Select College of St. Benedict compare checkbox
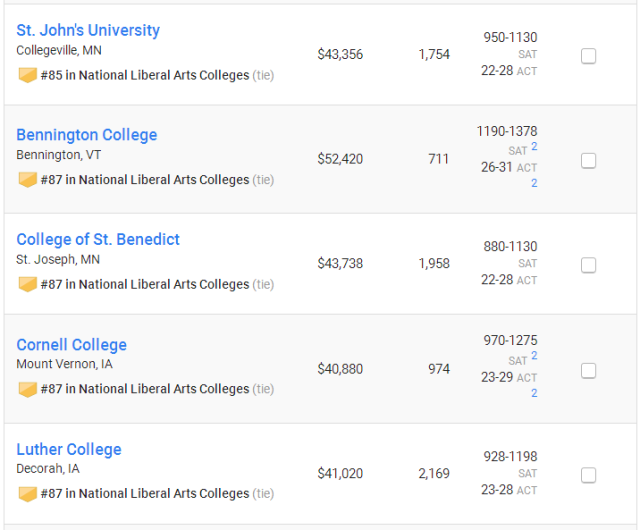This screenshot has width=640, height=530. click(588, 265)
